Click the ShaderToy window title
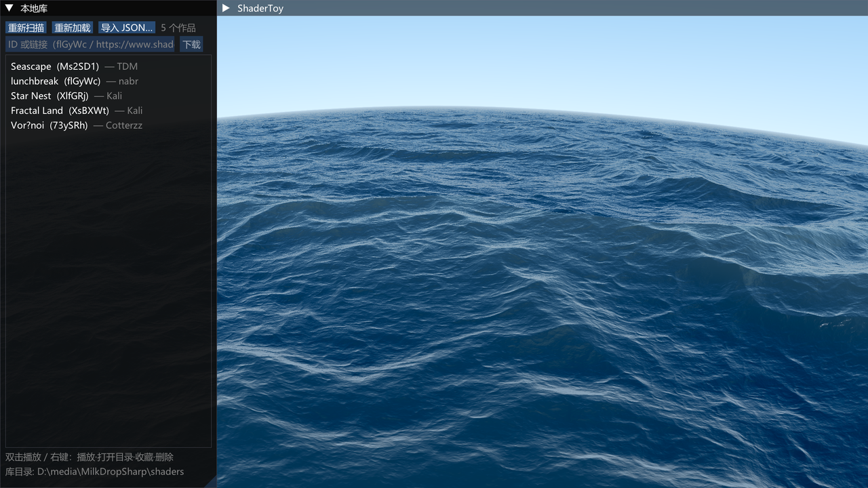The image size is (868, 488). 260,8
